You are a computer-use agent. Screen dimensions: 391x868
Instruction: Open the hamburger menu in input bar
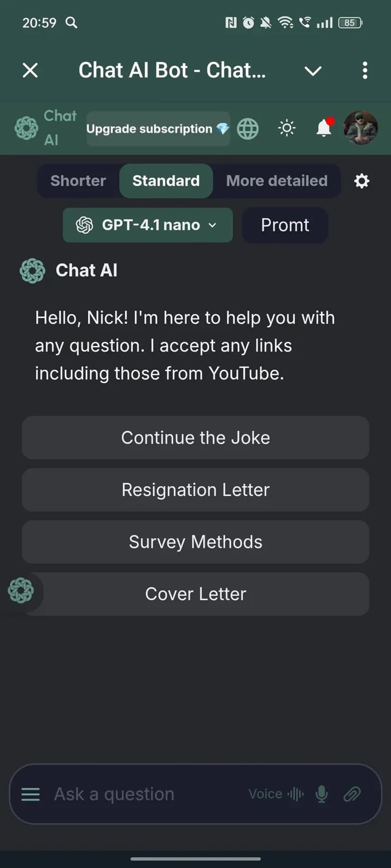[x=31, y=794]
